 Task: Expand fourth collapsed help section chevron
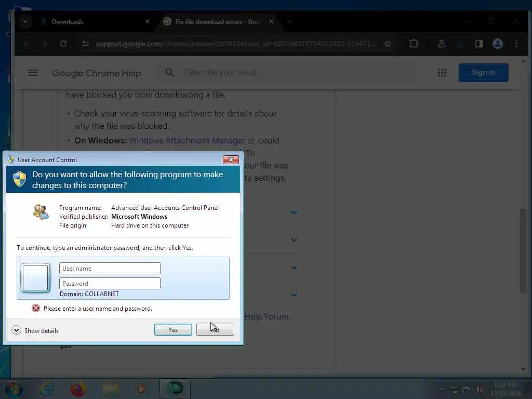click(294, 295)
